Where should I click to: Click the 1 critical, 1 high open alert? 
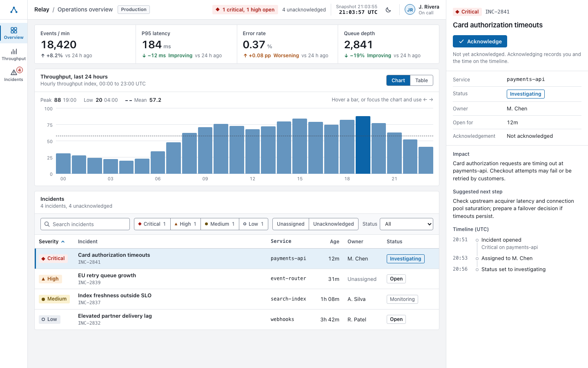(x=245, y=10)
